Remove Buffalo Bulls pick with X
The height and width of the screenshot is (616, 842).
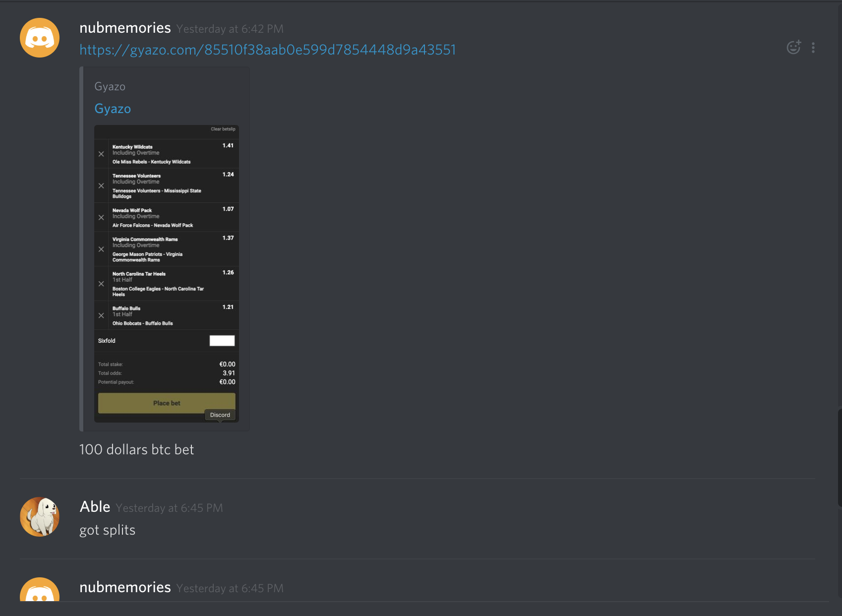101,316
